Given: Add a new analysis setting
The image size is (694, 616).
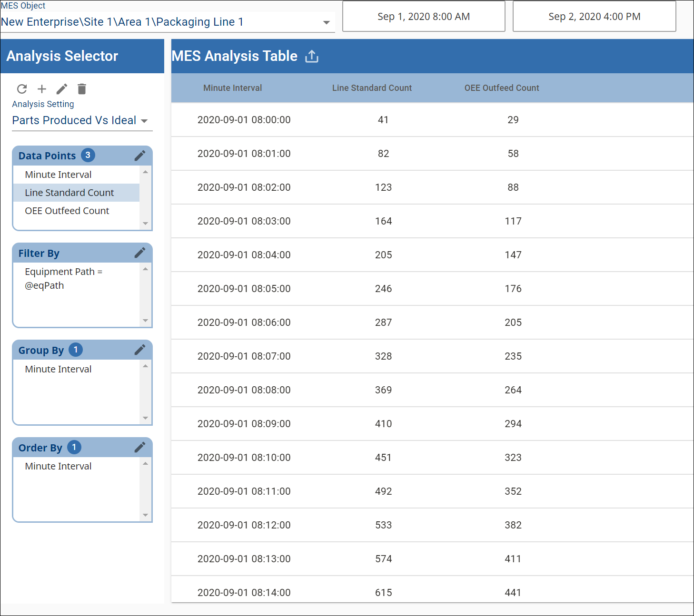Looking at the screenshot, I should point(42,89).
